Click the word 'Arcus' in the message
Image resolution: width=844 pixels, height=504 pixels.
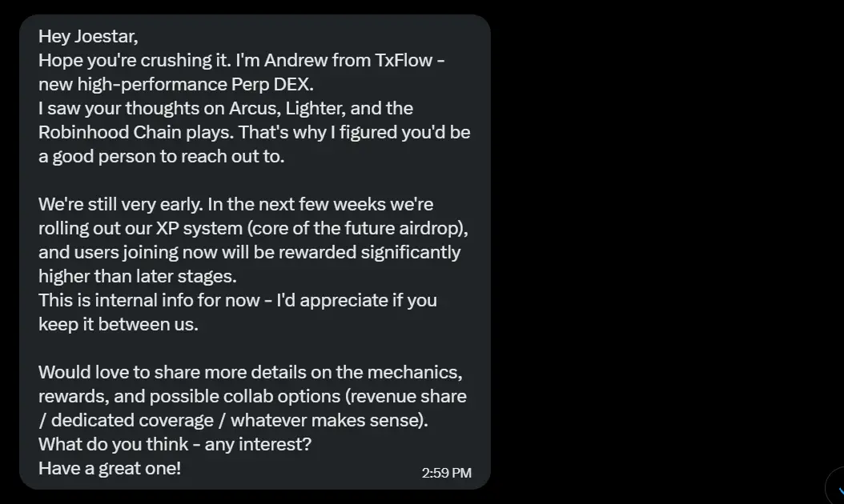255,108
